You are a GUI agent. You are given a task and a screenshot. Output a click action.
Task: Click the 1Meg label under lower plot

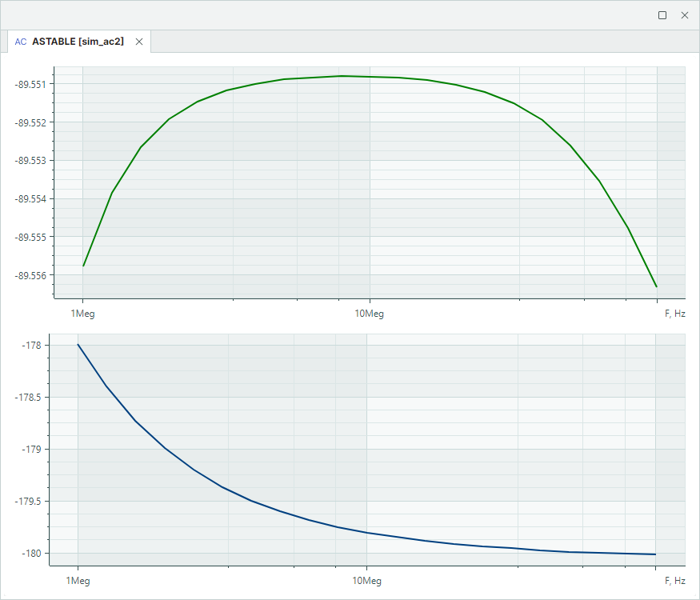click(x=78, y=580)
